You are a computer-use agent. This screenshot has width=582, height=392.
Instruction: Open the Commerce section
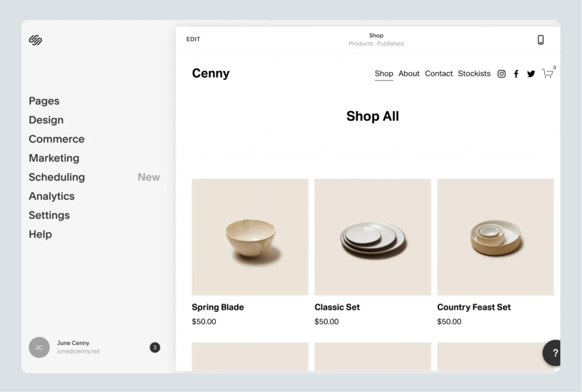[57, 139]
